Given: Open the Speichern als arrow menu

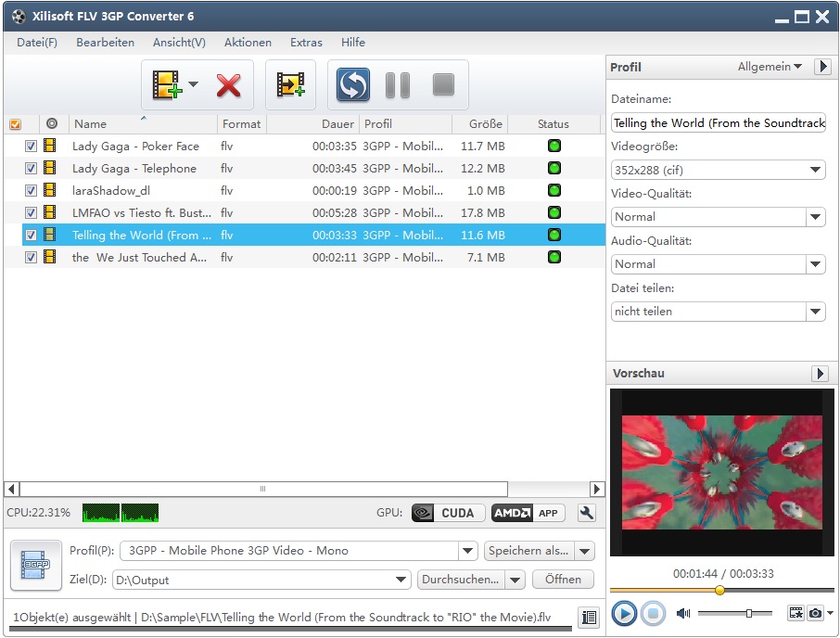Looking at the screenshot, I should [x=584, y=551].
